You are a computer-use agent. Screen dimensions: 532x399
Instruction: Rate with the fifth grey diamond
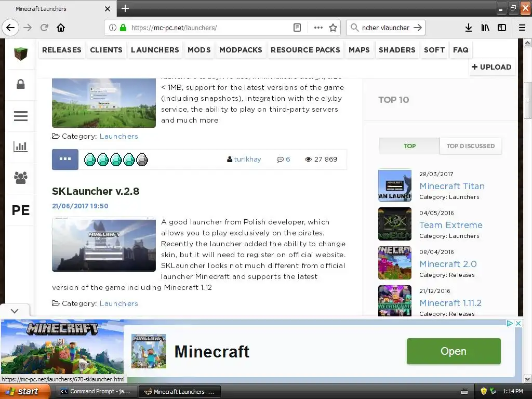tap(142, 159)
